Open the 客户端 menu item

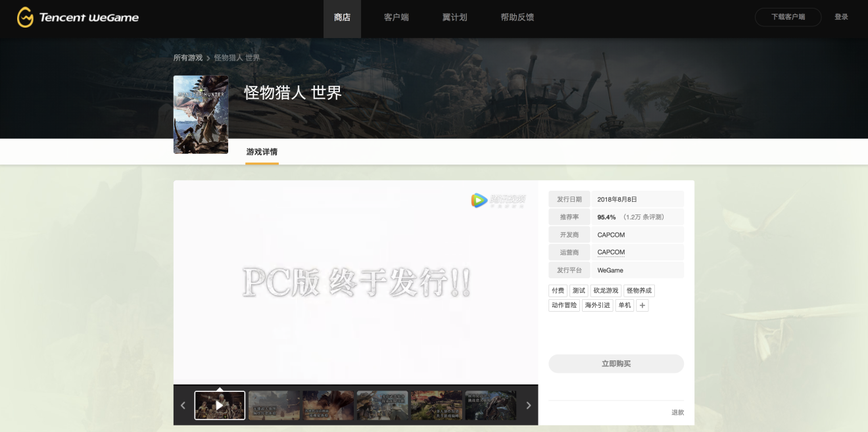(x=397, y=18)
